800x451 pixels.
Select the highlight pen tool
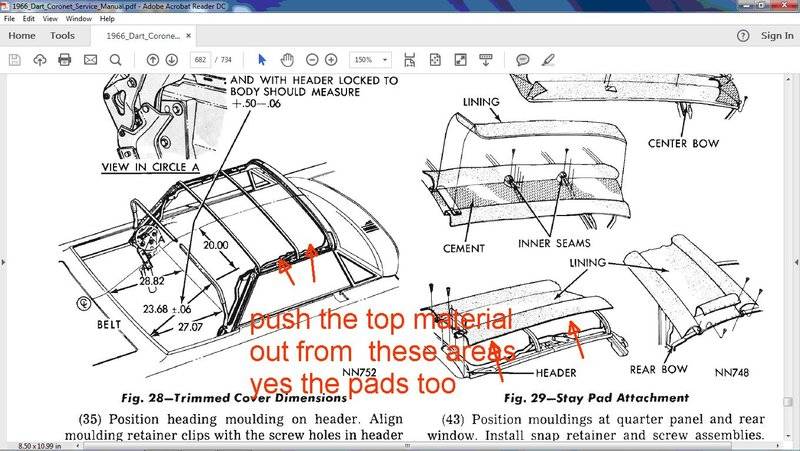[548, 60]
